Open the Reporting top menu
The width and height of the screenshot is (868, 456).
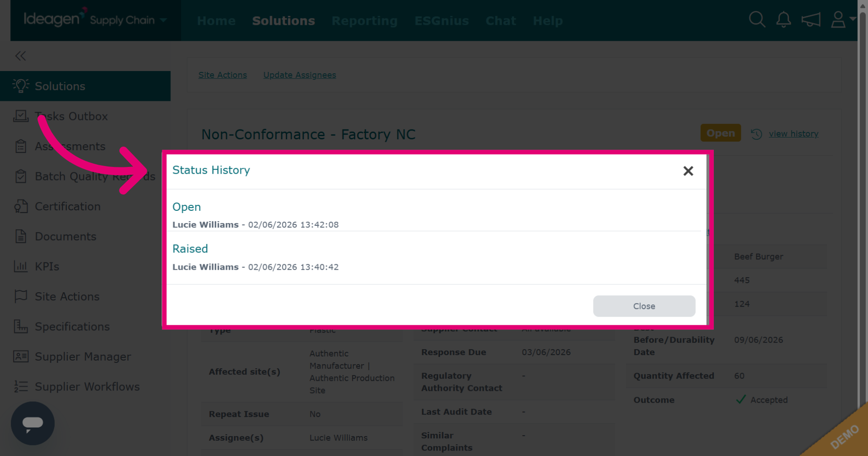point(364,21)
